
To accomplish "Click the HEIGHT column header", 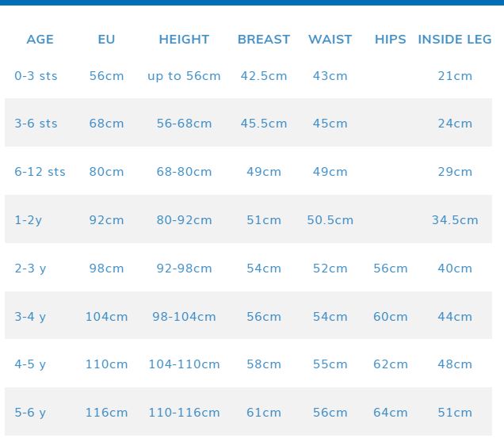I will (184, 40).
